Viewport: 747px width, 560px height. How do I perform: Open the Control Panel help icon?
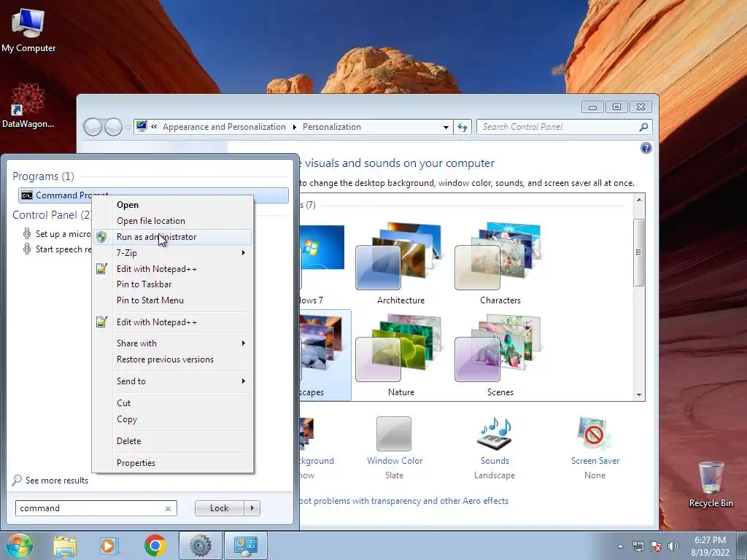[646, 148]
